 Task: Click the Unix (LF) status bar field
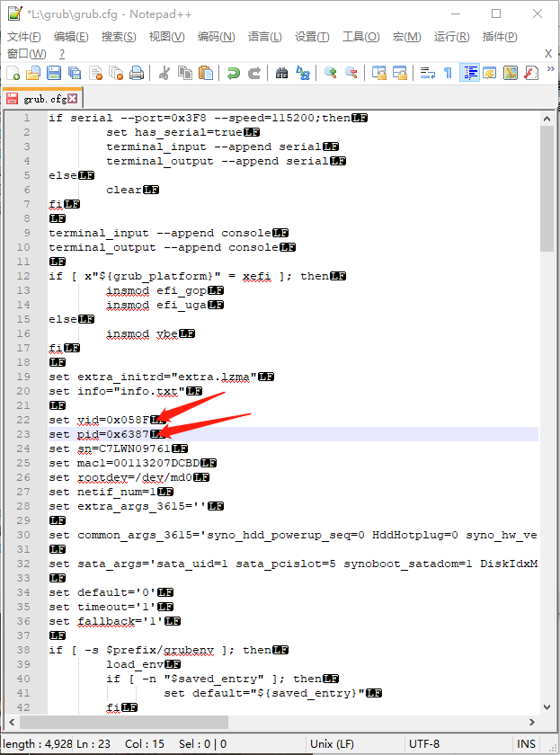pyautogui.click(x=354, y=744)
